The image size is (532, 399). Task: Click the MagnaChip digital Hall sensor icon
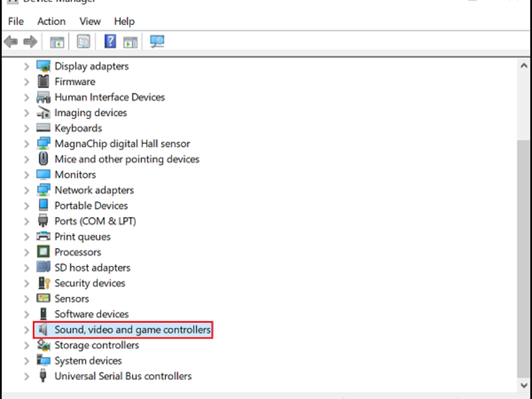coord(43,144)
